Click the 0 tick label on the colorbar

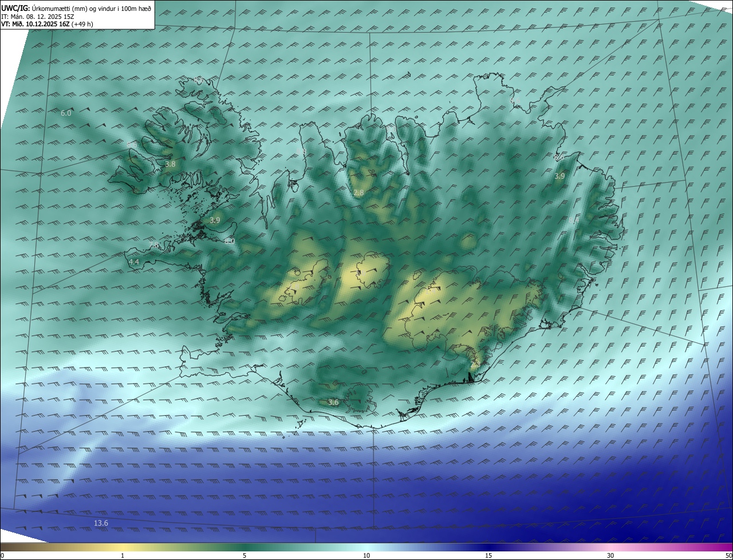(2, 555)
